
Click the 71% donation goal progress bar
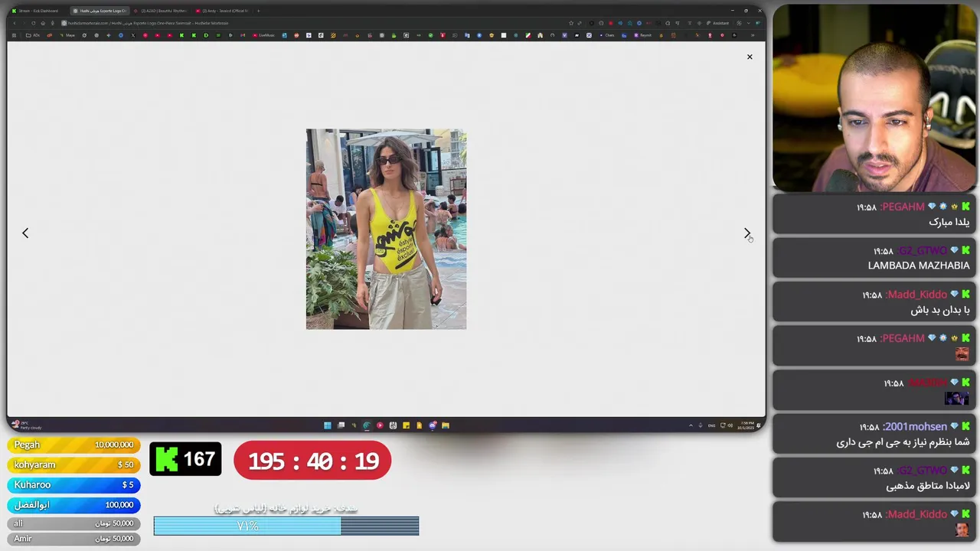pyautogui.click(x=286, y=526)
